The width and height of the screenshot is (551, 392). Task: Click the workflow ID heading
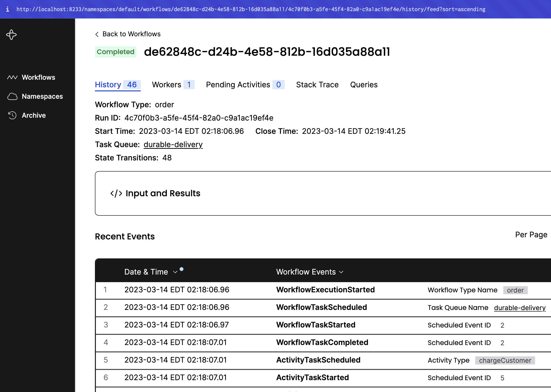[x=267, y=52]
